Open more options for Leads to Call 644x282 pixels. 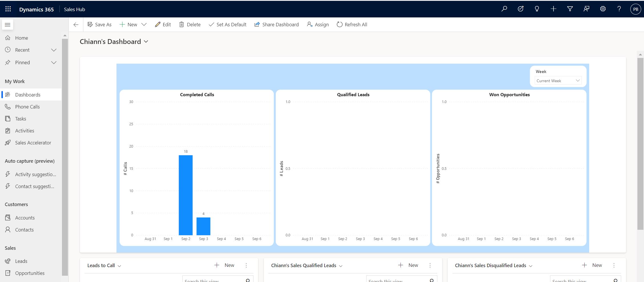click(246, 265)
